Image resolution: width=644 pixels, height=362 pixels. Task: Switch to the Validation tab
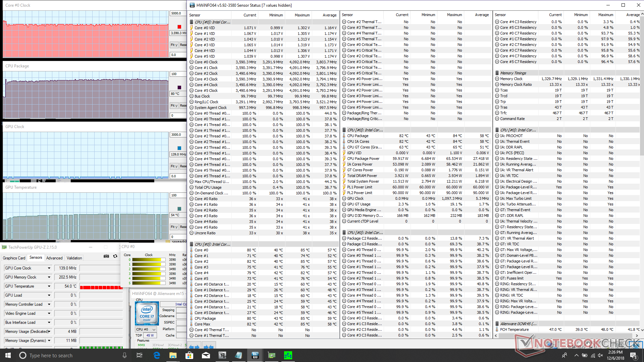click(x=74, y=258)
